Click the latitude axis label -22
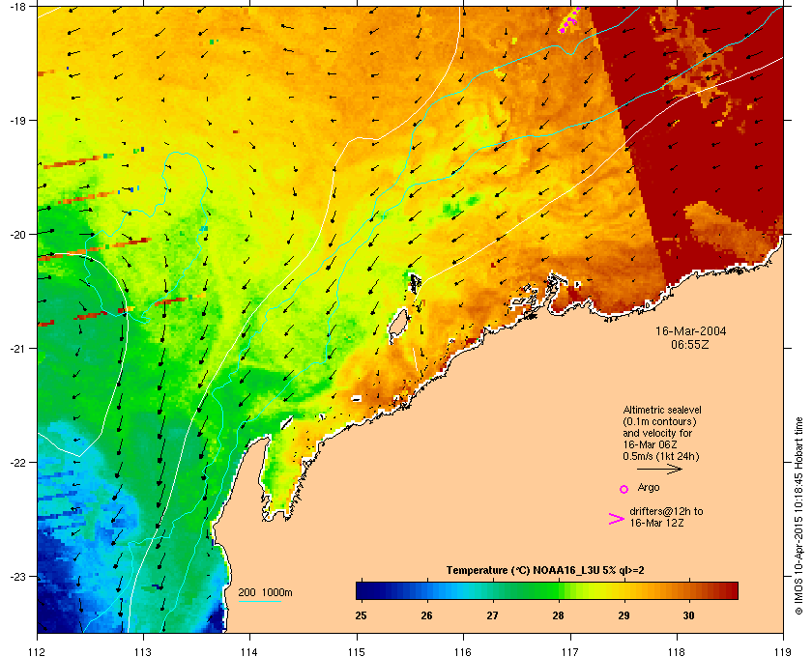 tap(17, 463)
